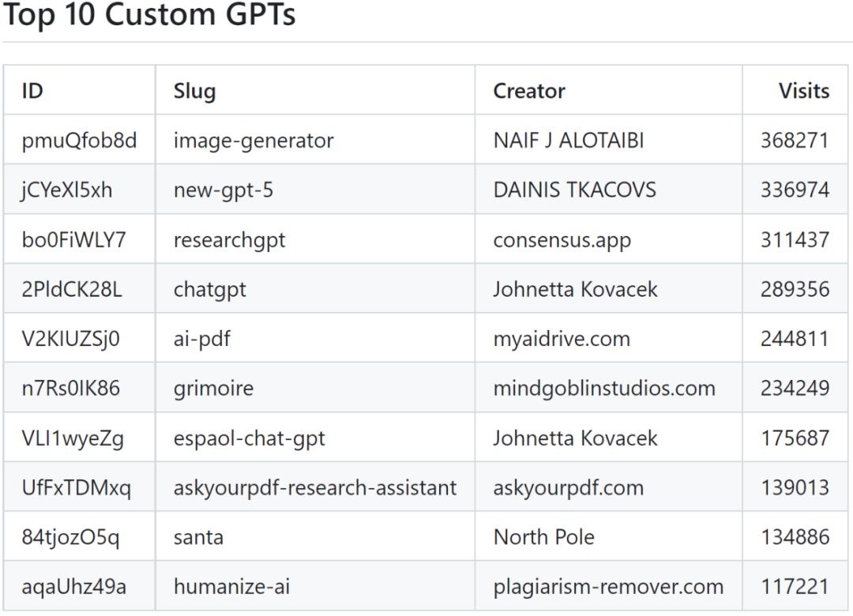The width and height of the screenshot is (853, 616).
Task: Click the ID column header
Action: (32, 91)
